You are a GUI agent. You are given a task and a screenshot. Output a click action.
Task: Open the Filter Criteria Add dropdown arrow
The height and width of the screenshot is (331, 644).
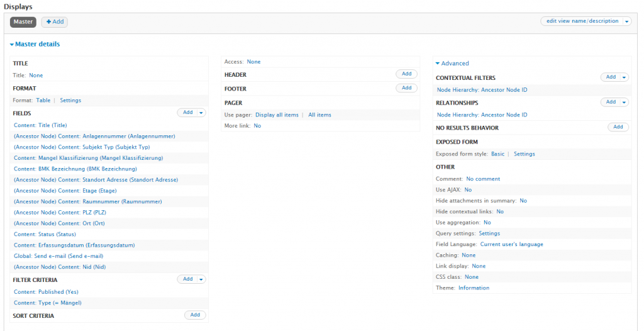click(x=201, y=279)
